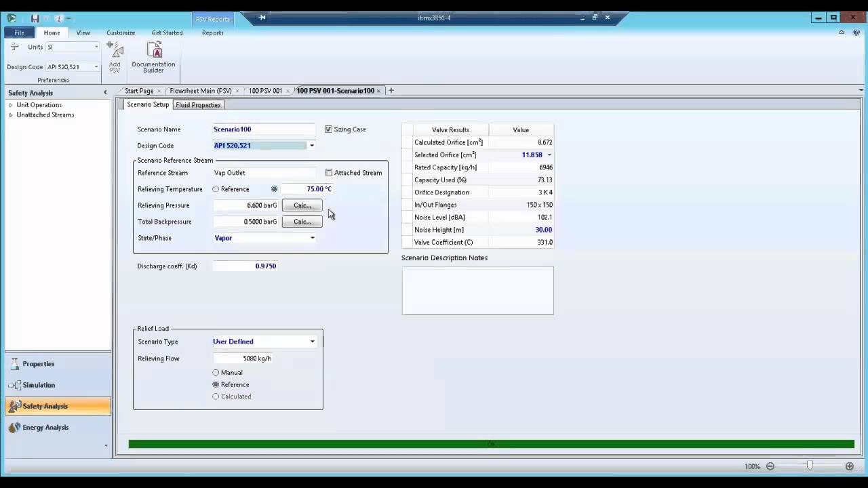Screen dimensions: 868x488
Task: Open help icon at ribbon right end
Action: 856,33
